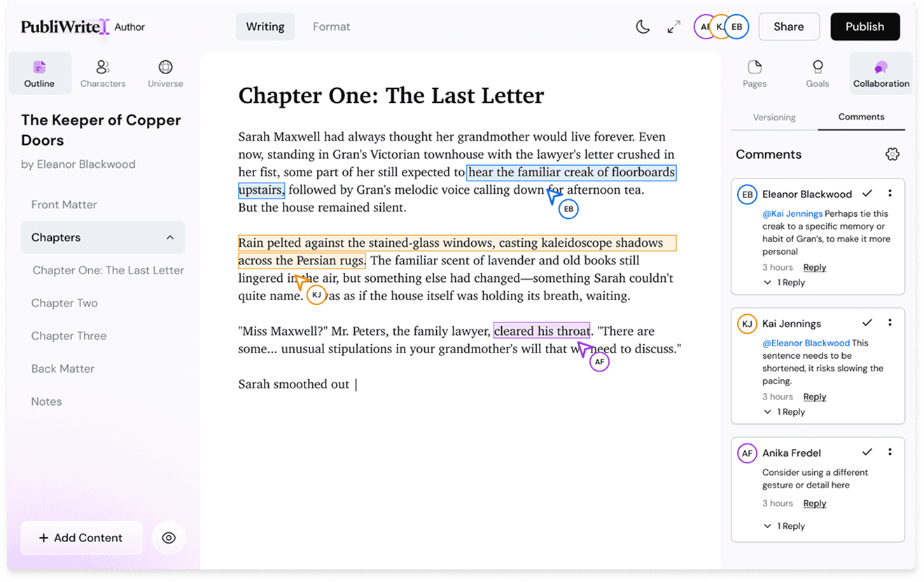The height and width of the screenshot is (582, 924).
Task: Toggle preview eye icon beside Add Content
Action: tap(169, 538)
